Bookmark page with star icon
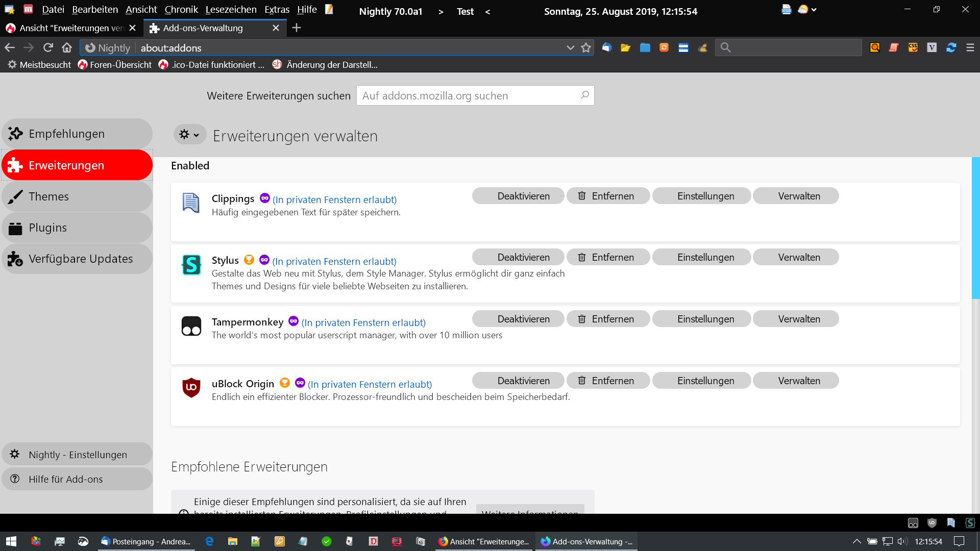The height and width of the screenshot is (551, 980). (x=586, y=47)
